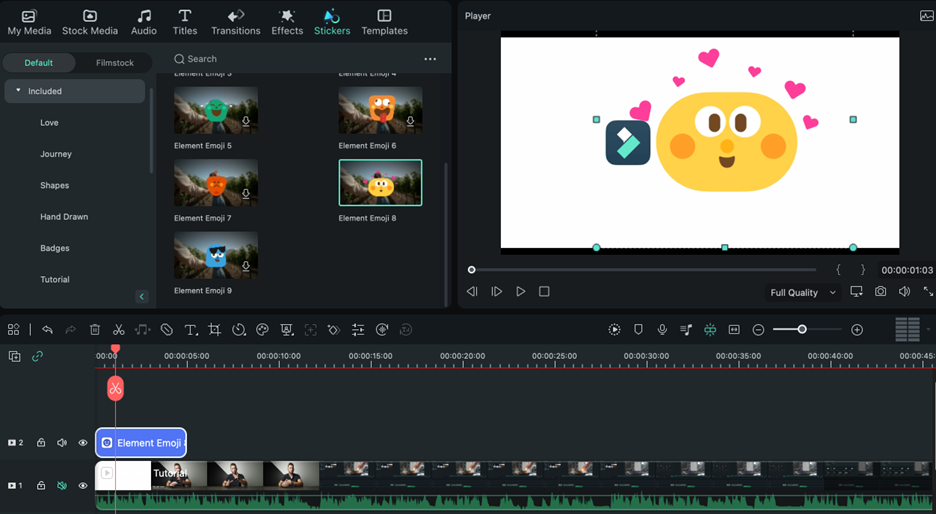Image resolution: width=936 pixels, height=514 pixels.
Task: Select the Element Emoji 6 sticker thumbnail
Action: point(380,111)
